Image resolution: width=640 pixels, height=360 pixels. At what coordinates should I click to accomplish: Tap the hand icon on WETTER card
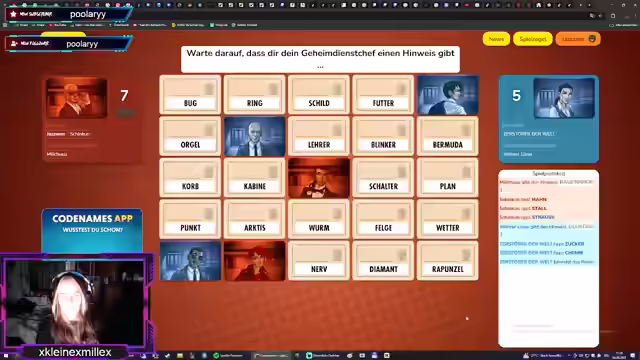coord(466,213)
